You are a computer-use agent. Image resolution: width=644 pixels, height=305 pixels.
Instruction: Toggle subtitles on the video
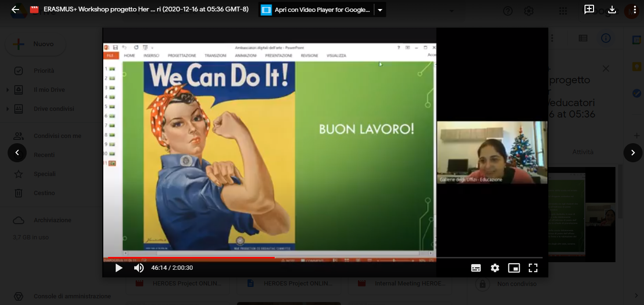click(476, 268)
